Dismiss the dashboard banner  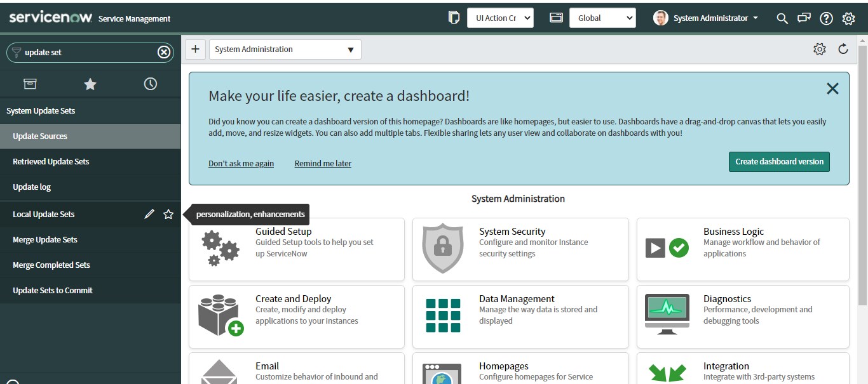[x=832, y=89]
